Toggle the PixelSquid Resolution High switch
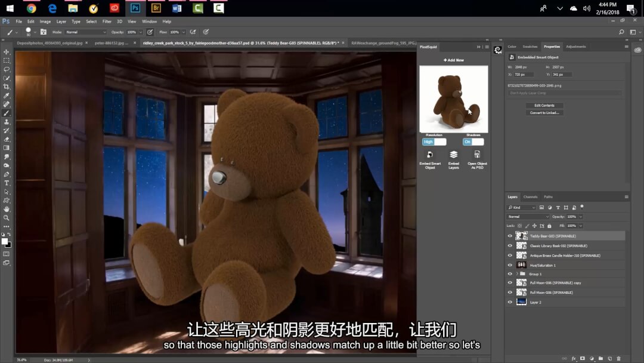This screenshot has width=644, height=363. (x=434, y=142)
